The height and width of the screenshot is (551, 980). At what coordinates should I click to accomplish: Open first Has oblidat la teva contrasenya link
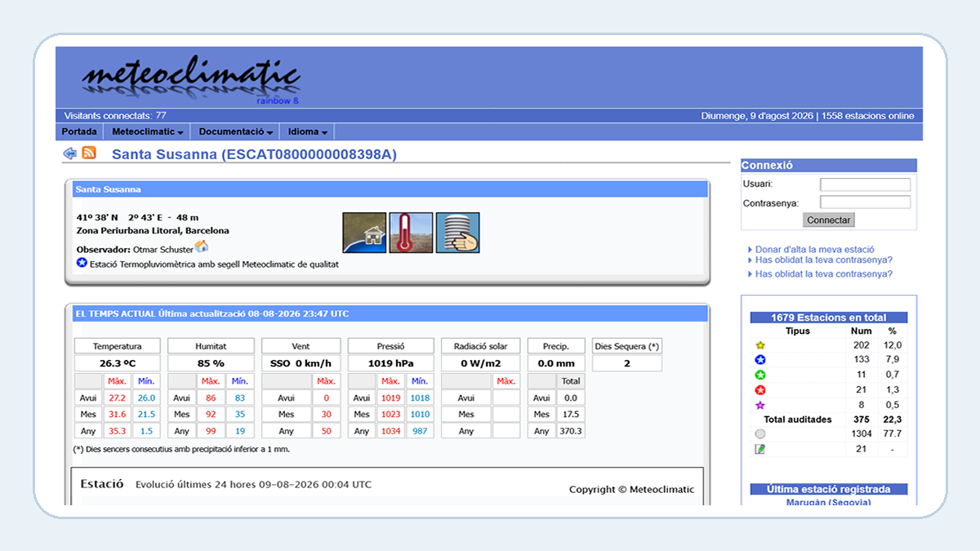[x=824, y=260]
